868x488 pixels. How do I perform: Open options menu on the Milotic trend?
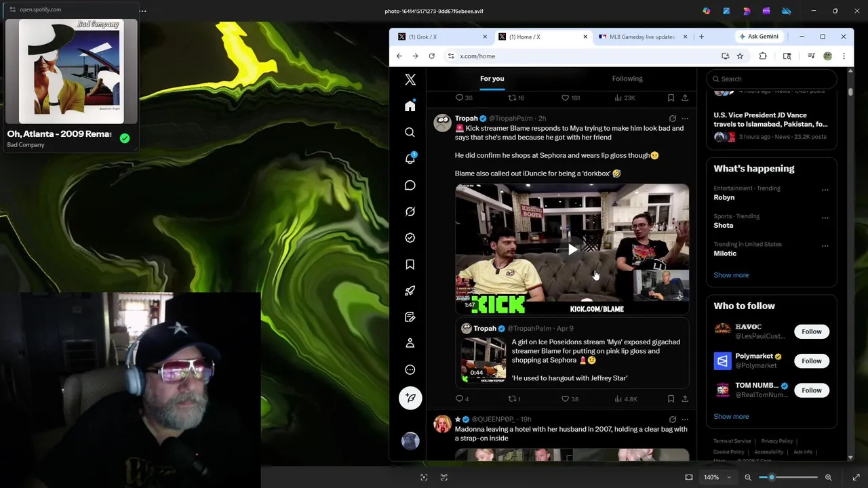click(825, 246)
